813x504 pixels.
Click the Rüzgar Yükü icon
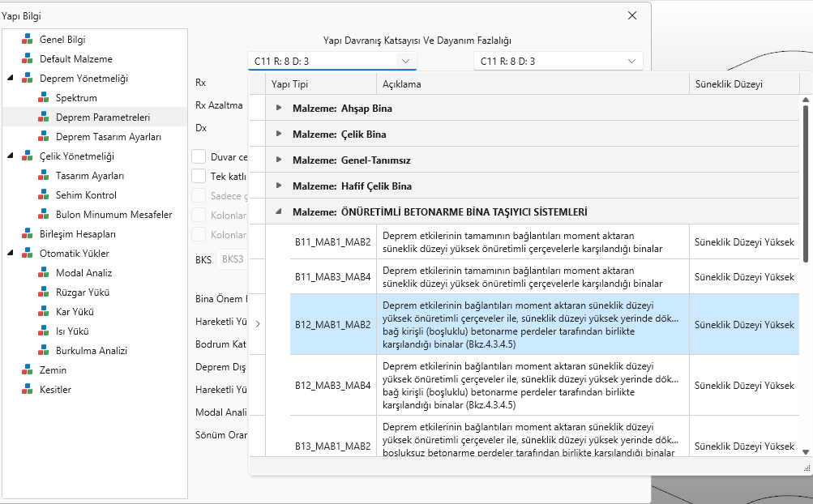pyautogui.click(x=44, y=293)
